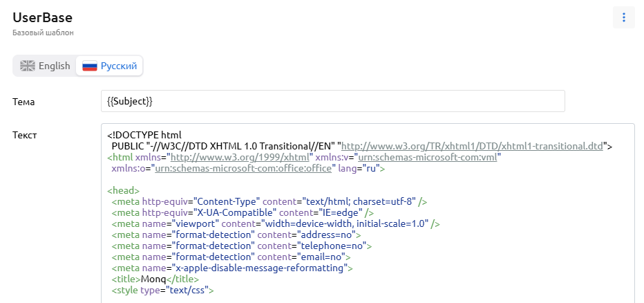Click the Тема field label
The image size is (644, 303).
[23, 102]
